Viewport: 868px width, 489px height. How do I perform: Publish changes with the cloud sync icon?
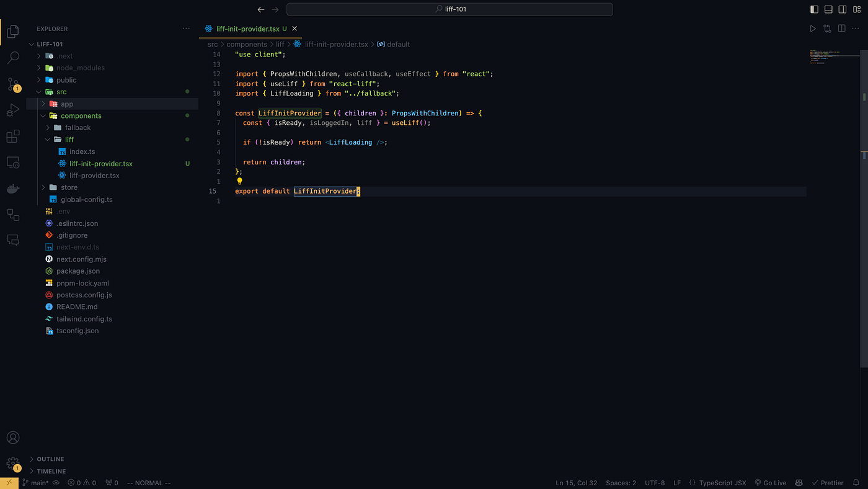pos(56,483)
